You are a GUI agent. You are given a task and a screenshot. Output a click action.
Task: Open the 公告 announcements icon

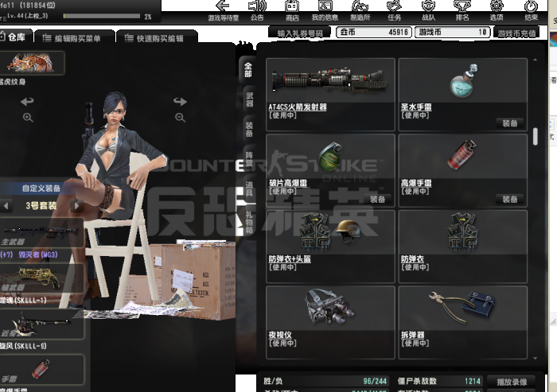(257, 10)
